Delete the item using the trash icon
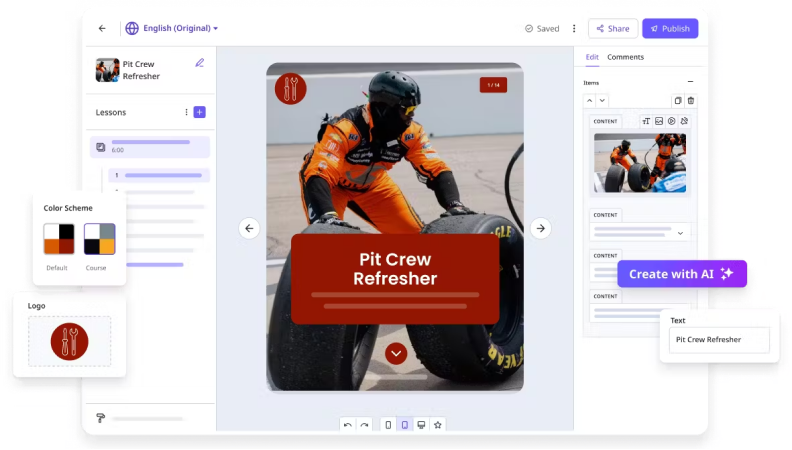 click(x=690, y=100)
